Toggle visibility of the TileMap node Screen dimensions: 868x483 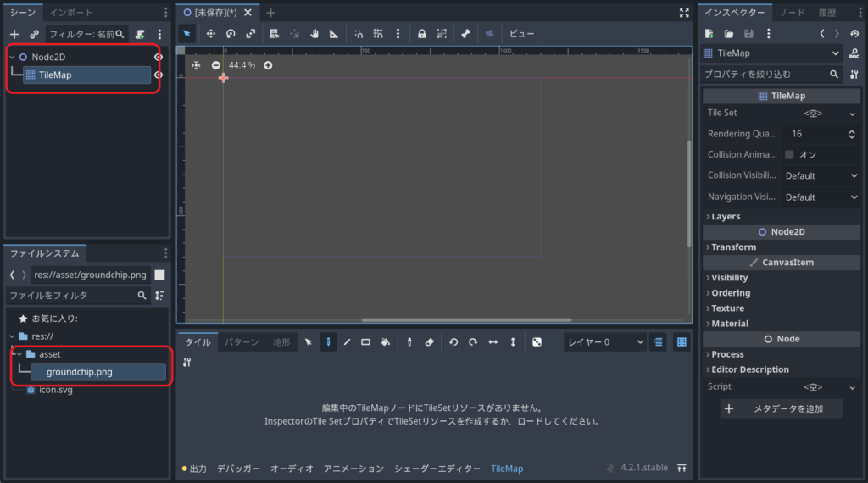[x=159, y=75]
